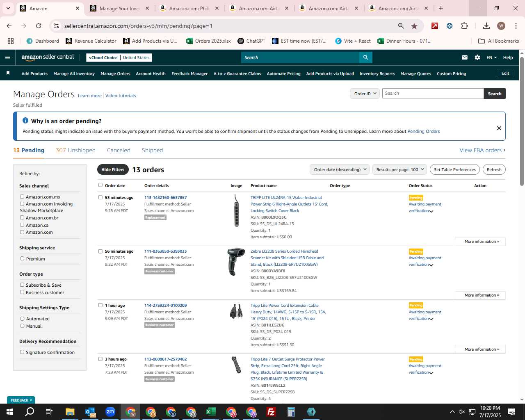Click the Zebra scanner product image
The width and height of the screenshot is (525, 420).
[x=236, y=262]
